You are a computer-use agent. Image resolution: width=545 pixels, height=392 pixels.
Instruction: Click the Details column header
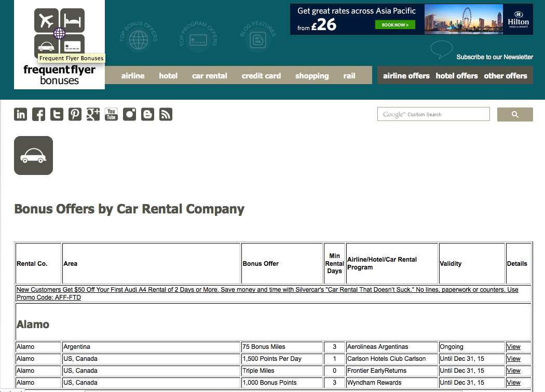(x=519, y=264)
